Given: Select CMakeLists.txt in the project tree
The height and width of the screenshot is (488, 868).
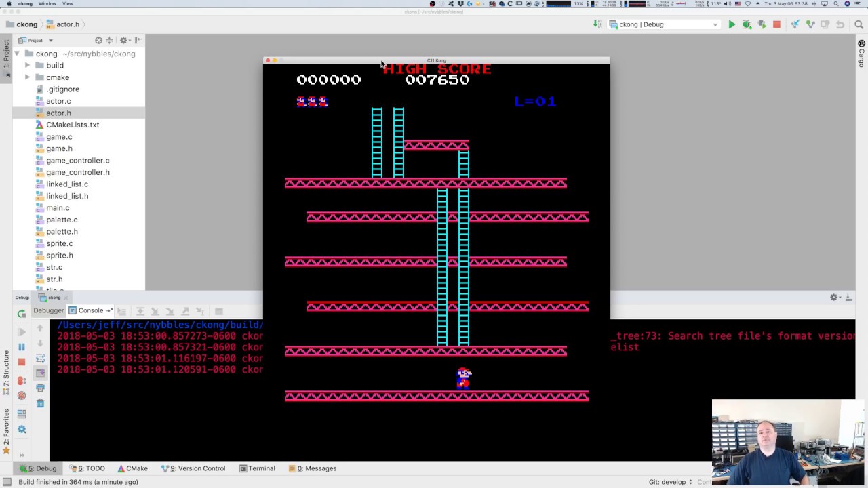Looking at the screenshot, I should [x=73, y=125].
